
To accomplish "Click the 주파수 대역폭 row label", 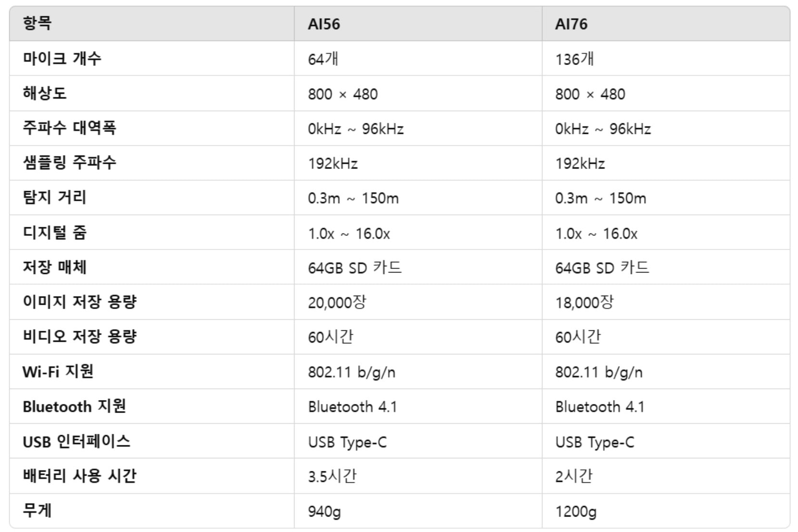I will [x=69, y=128].
